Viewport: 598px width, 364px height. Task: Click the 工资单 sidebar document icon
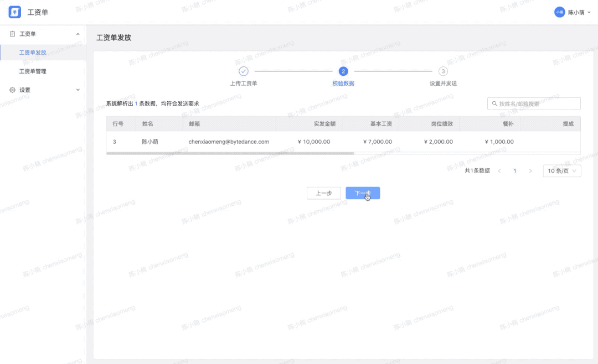tap(12, 34)
